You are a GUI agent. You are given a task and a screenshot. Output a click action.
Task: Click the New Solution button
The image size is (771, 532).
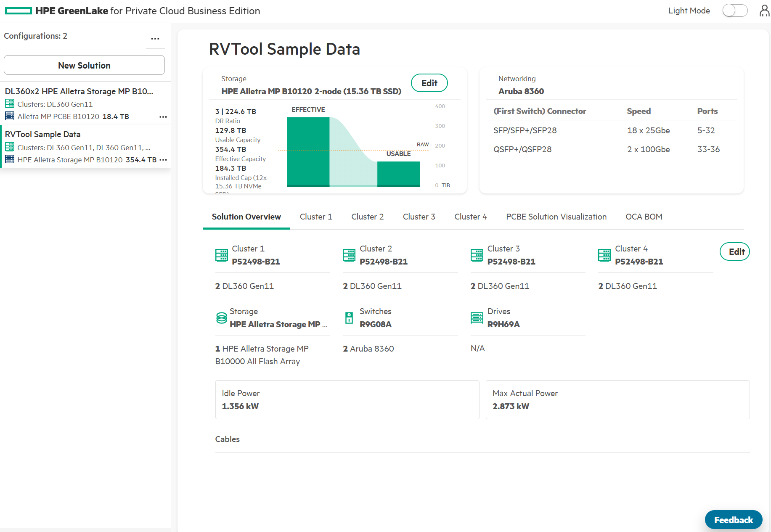coord(84,65)
